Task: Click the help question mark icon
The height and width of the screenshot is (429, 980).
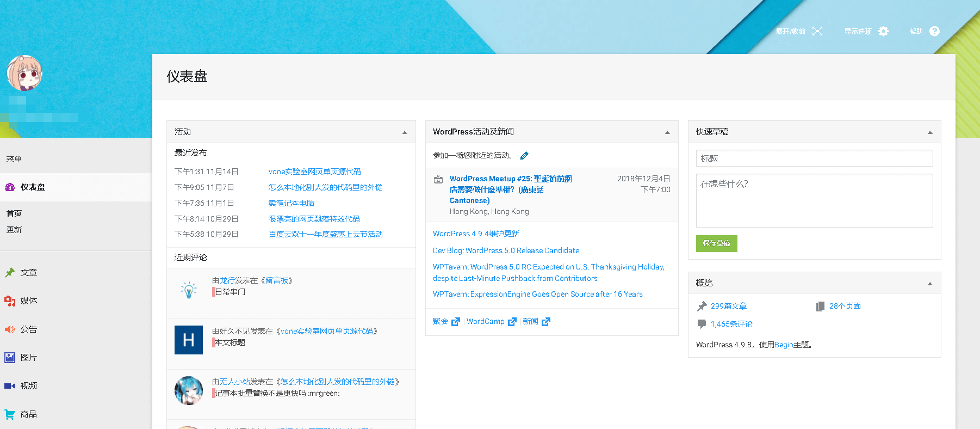Action: click(934, 31)
